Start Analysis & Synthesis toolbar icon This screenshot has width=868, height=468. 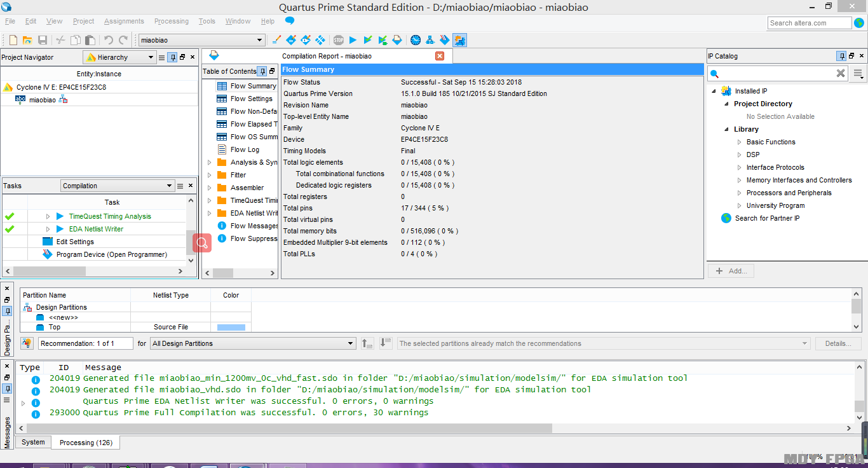click(x=368, y=40)
